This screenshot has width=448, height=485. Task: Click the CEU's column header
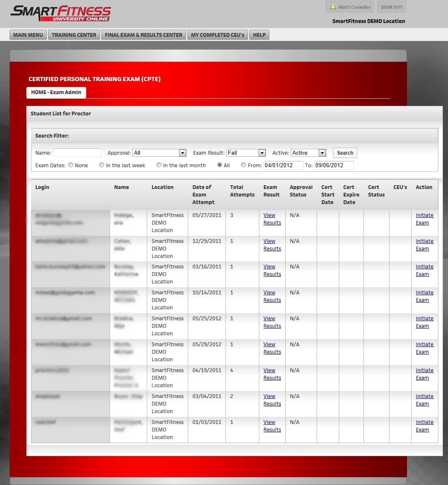400,187
